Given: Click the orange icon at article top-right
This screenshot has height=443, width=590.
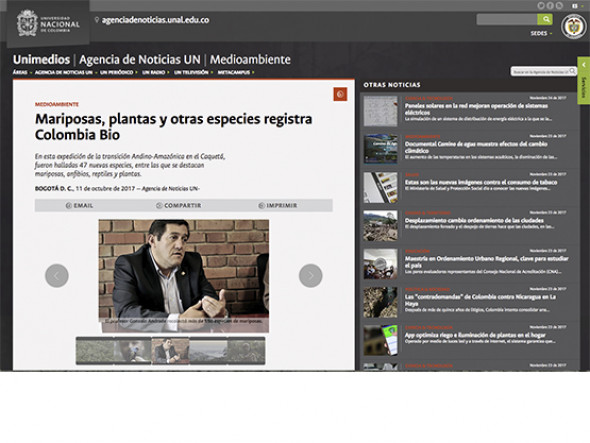Looking at the screenshot, I should (x=340, y=94).
